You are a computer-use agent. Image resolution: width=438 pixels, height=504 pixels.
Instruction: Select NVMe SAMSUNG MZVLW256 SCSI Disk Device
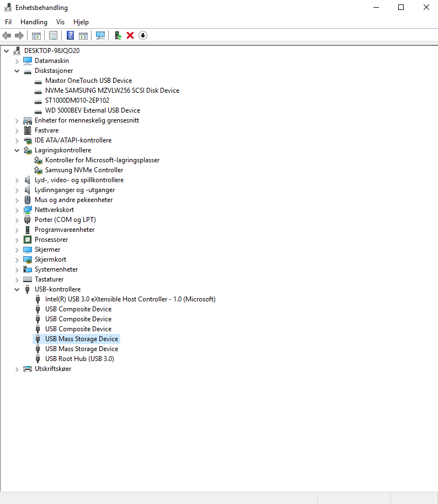[x=112, y=91]
